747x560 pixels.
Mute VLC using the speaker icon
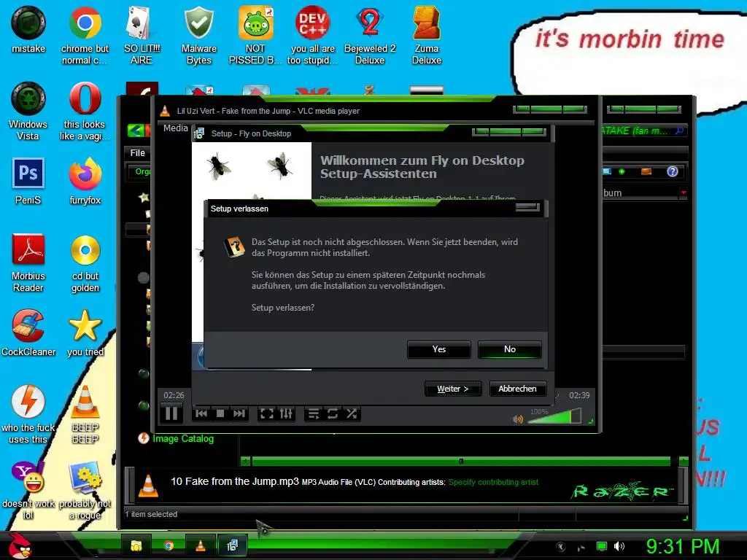tap(518, 419)
